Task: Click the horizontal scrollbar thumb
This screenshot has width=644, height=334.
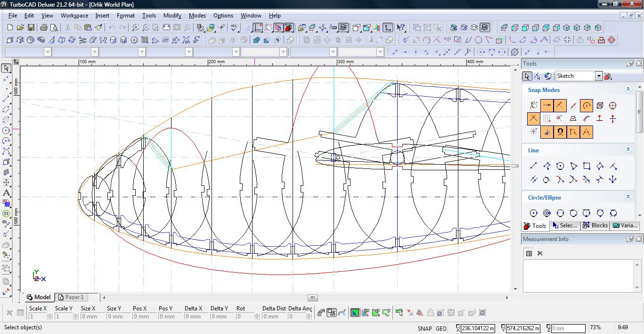Action: click(x=313, y=298)
